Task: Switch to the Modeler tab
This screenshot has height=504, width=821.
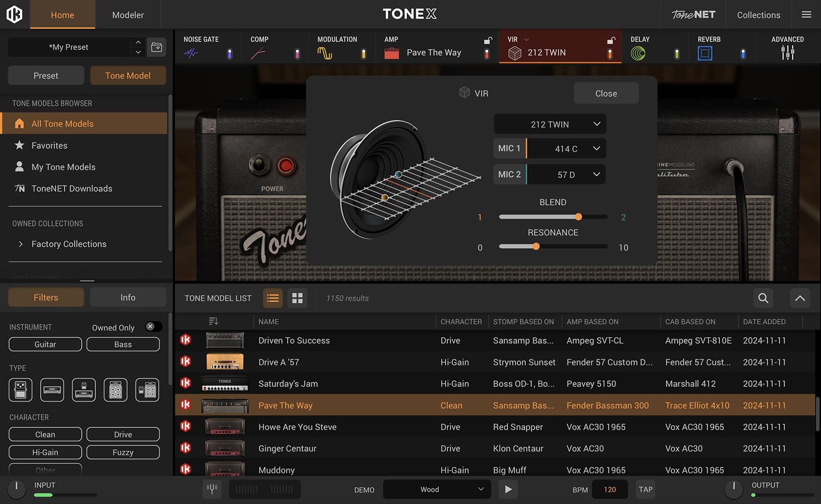Action: point(128,15)
